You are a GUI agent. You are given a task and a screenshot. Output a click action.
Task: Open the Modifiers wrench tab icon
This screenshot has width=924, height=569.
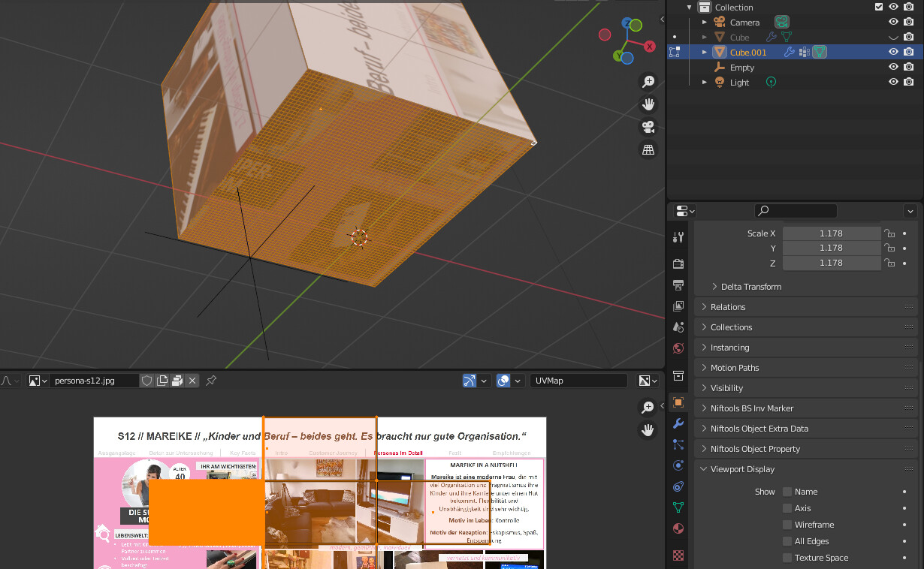[678, 423]
